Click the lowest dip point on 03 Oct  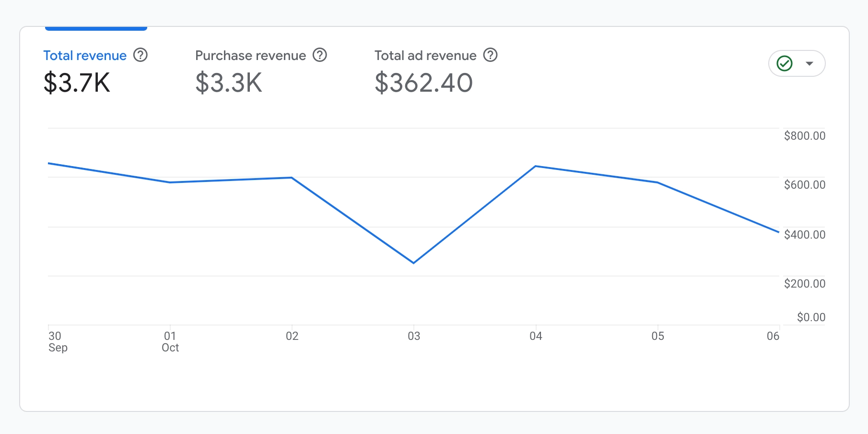(413, 263)
